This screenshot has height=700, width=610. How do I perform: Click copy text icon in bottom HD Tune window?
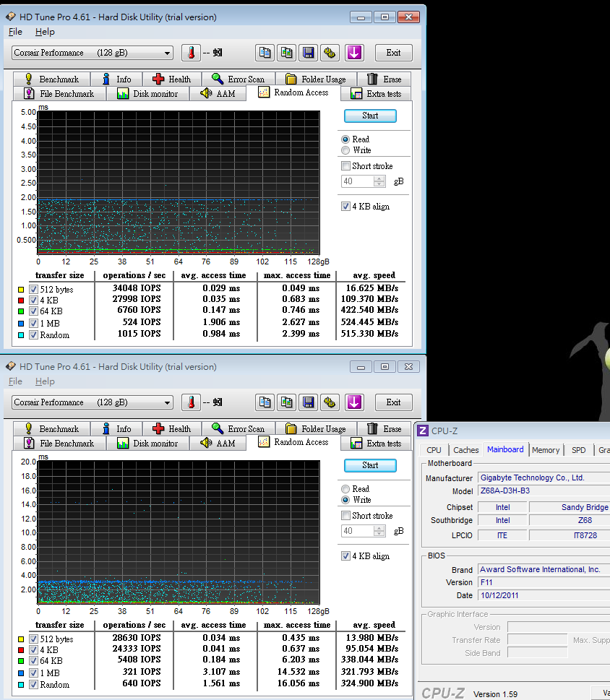tap(265, 402)
